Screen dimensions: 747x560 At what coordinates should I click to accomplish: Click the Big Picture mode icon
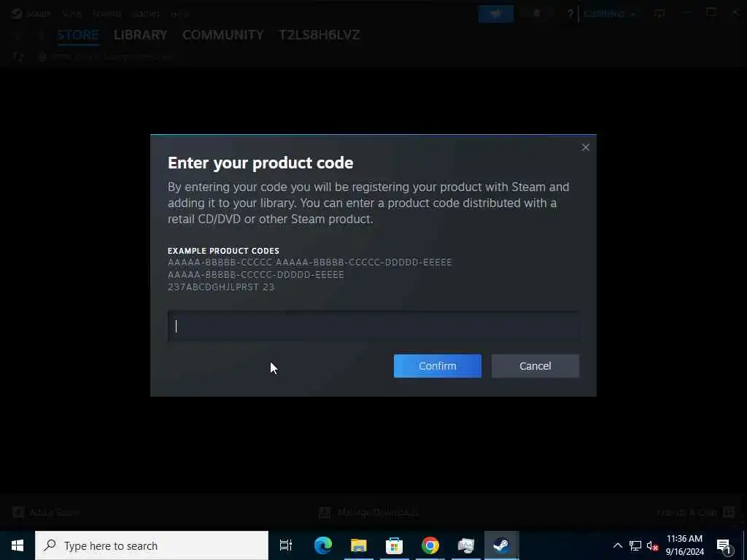click(x=659, y=14)
